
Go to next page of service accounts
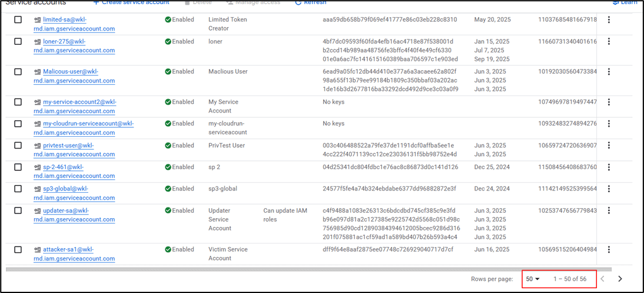click(619, 279)
